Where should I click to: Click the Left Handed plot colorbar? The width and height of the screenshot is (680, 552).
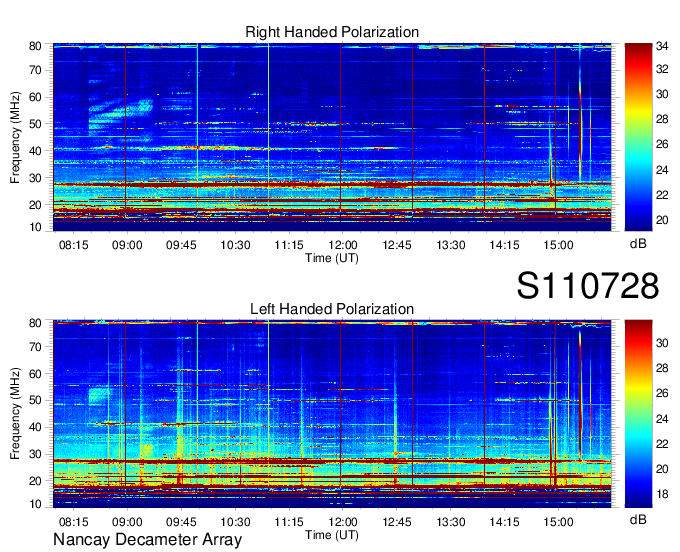[638, 414]
